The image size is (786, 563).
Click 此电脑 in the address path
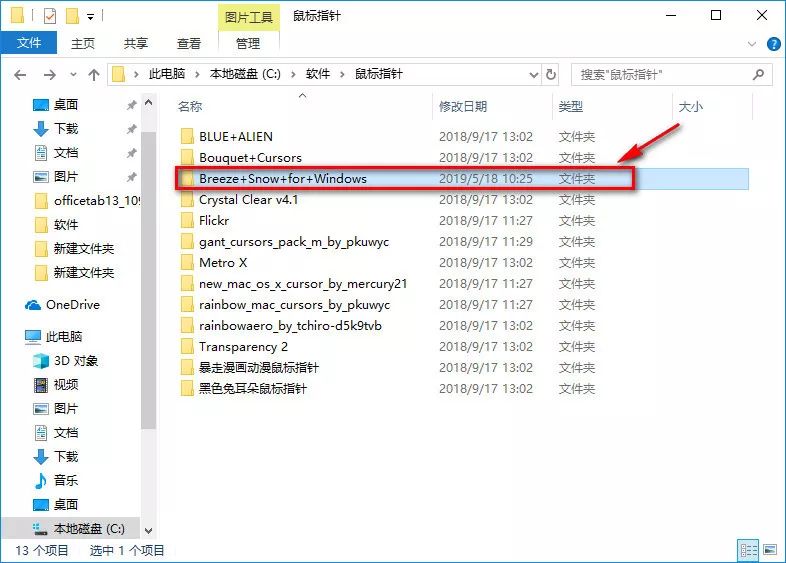(167, 74)
